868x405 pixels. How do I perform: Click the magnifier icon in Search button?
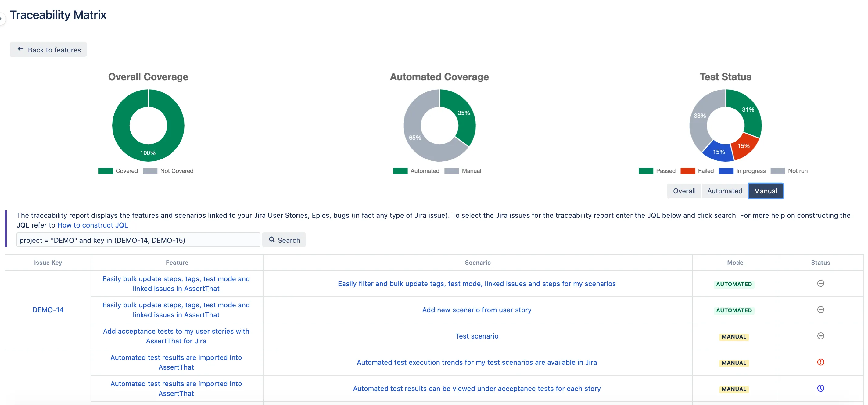coord(271,240)
